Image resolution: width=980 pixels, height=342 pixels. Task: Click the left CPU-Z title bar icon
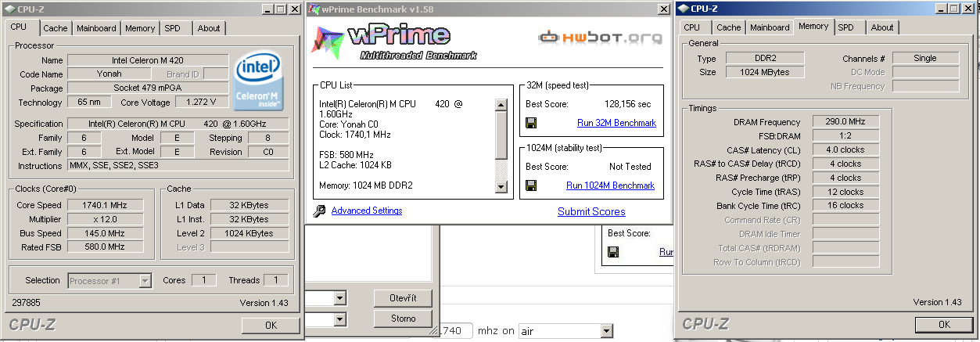(x=9, y=9)
